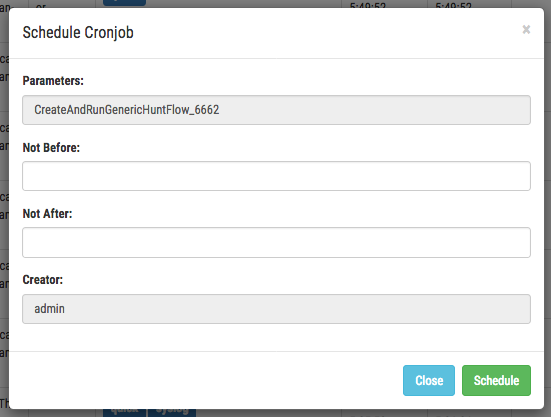The image size is (551, 417).
Task: Dismiss the dialog with the X icon
Action: point(526,30)
